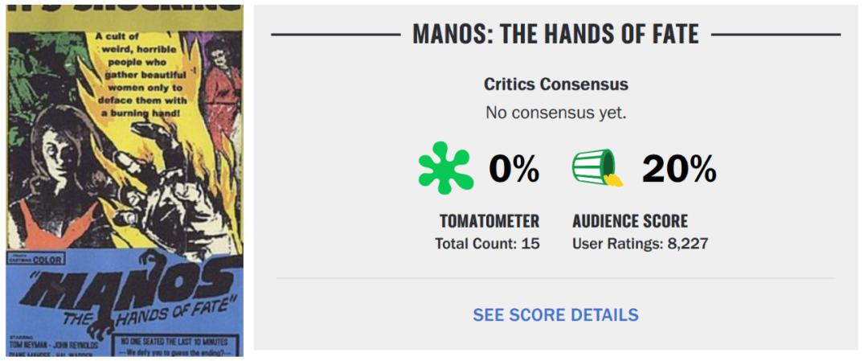Select the AUDIENCE SCORE label
This screenshot has height=361, width=868.
tap(630, 221)
